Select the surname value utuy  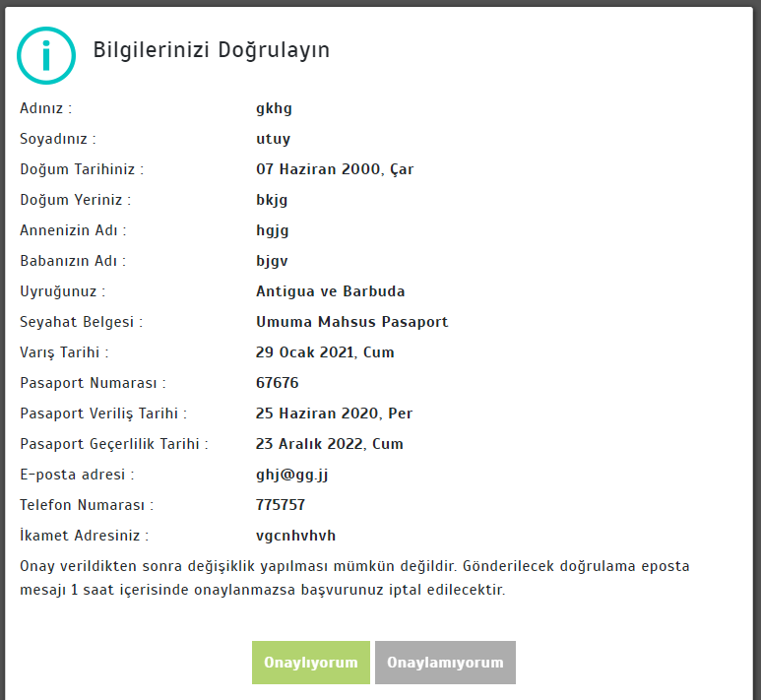point(274,140)
